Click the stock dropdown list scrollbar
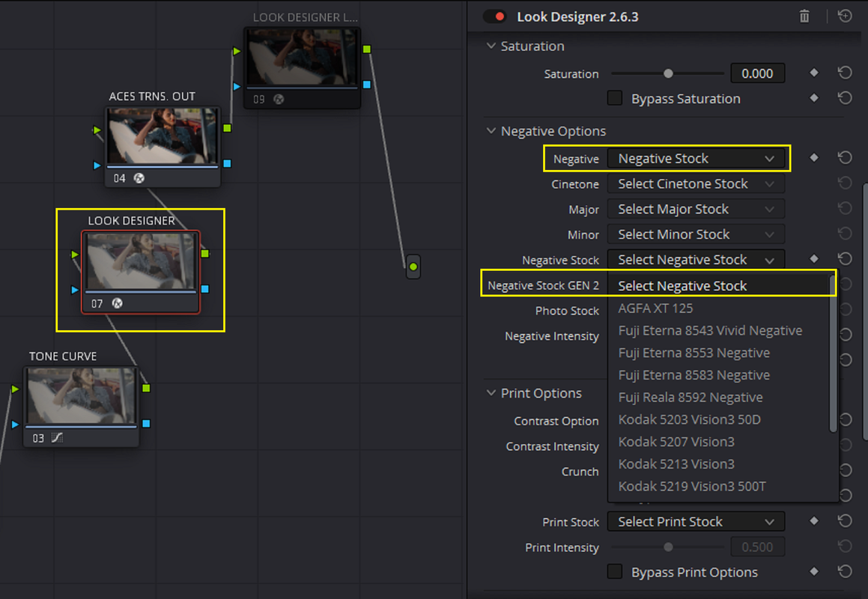This screenshot has height=599, width=868. click(833, 354)
